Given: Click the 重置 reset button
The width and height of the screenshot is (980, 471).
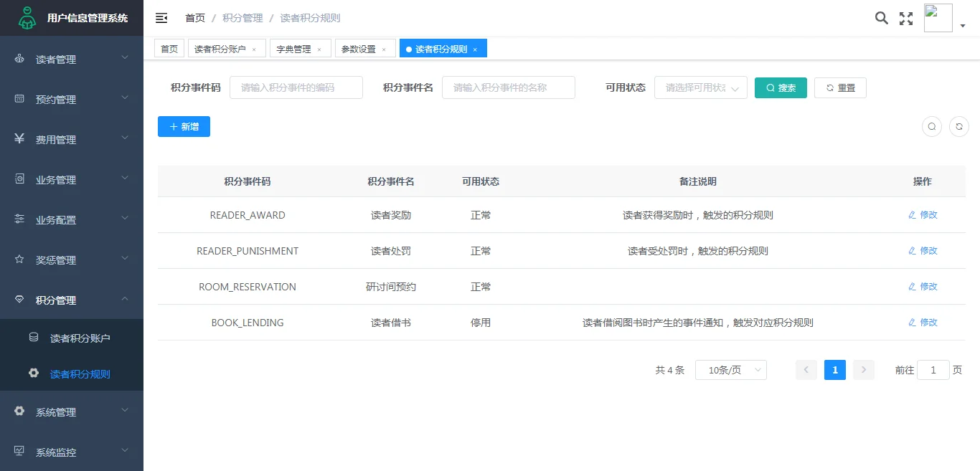Looking at the screenshot, I should pos(840,87).
